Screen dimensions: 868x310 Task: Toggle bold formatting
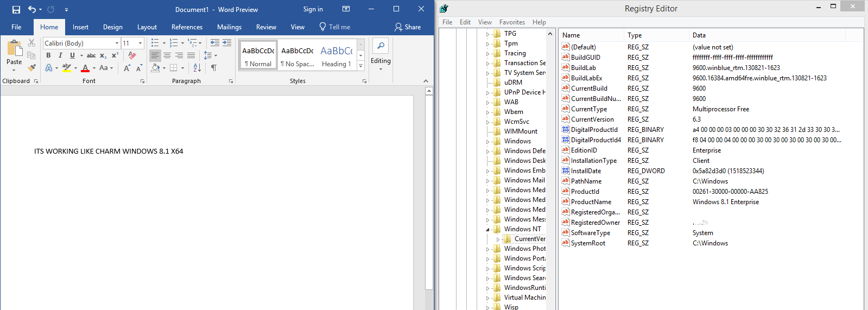click(48, 55)
